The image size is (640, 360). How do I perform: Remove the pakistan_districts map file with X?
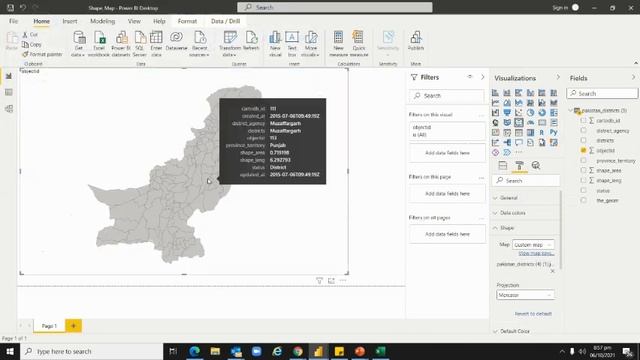pyautogui.click(x=552, y=271)
